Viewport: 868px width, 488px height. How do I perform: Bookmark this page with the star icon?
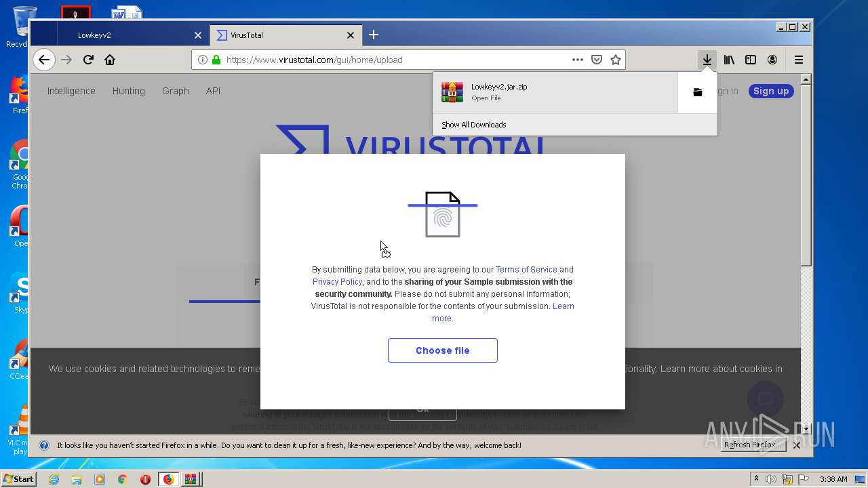(x=616, y=60)
